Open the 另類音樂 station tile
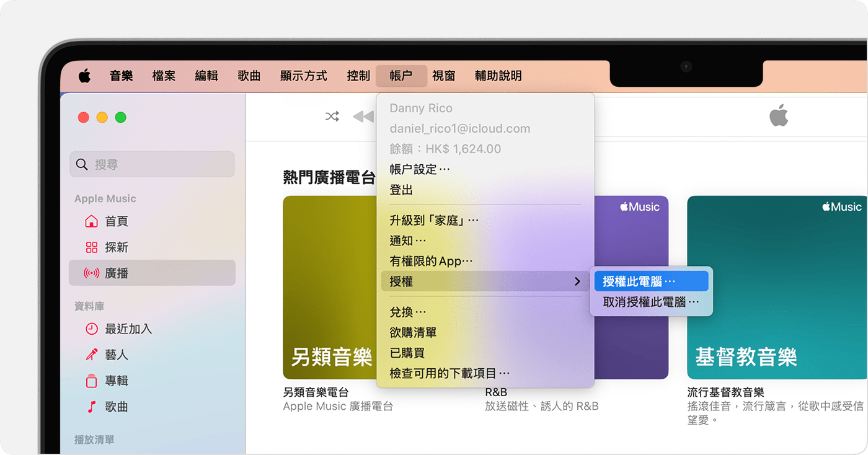 [330, 288]
